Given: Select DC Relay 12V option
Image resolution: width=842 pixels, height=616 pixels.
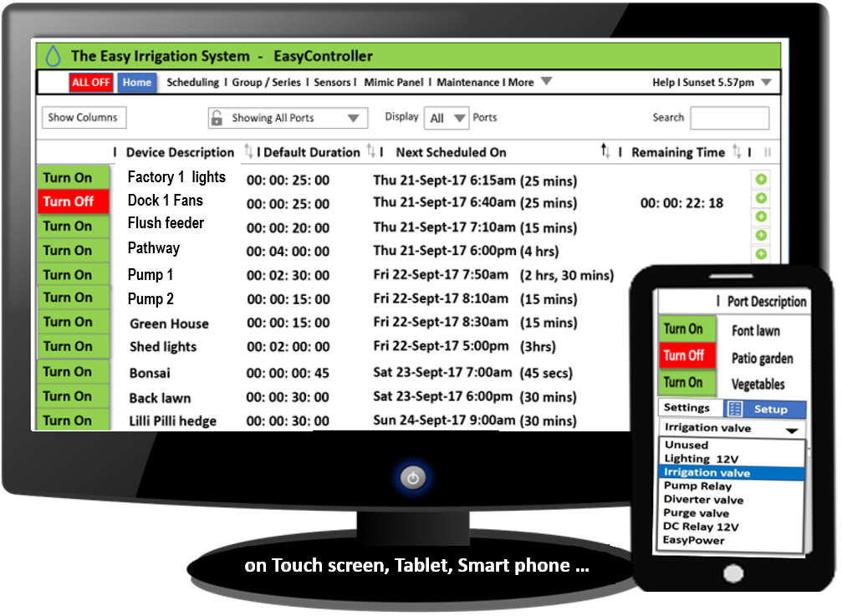Looking at the screenshot, I should (701, 527).
